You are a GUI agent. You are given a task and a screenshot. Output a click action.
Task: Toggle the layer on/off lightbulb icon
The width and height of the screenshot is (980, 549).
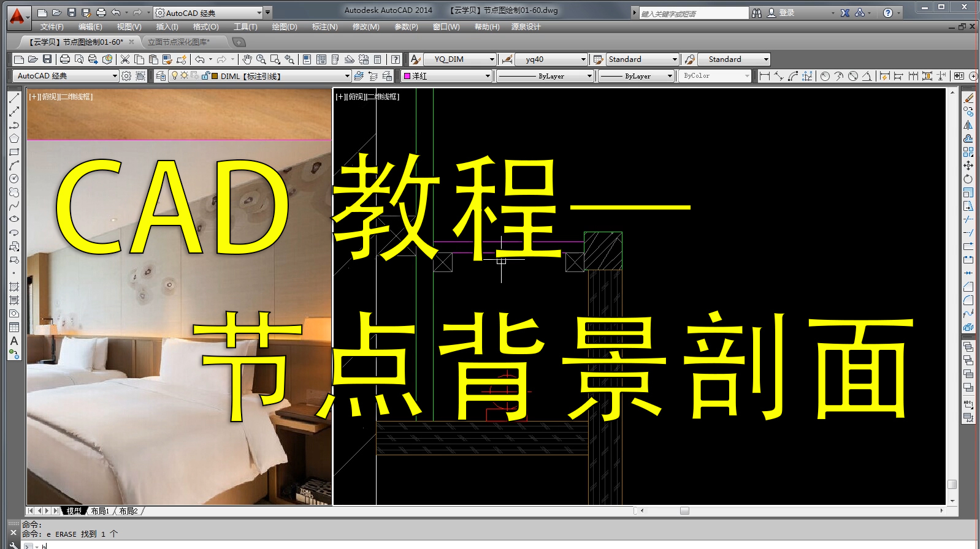174,75
